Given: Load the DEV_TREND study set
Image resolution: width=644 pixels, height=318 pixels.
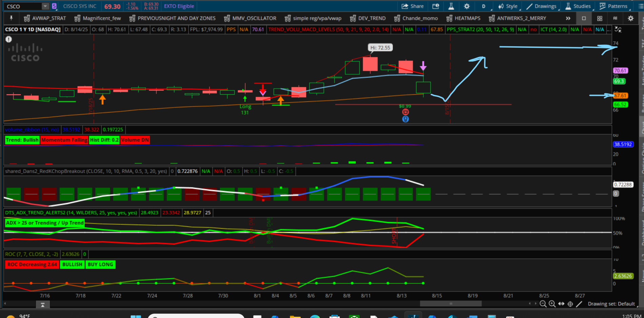Looking at the screenshot, I should (368, 18).
